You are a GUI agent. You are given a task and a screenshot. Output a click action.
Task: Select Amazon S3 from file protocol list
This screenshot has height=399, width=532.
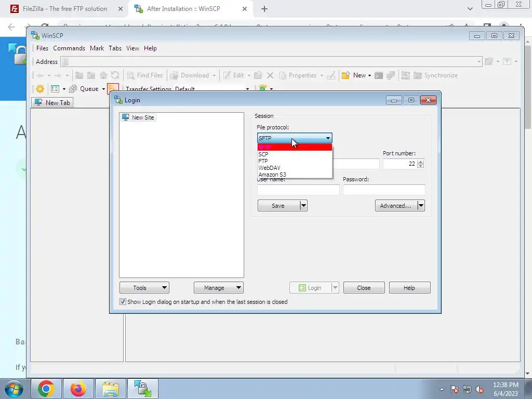click(295, 175)
